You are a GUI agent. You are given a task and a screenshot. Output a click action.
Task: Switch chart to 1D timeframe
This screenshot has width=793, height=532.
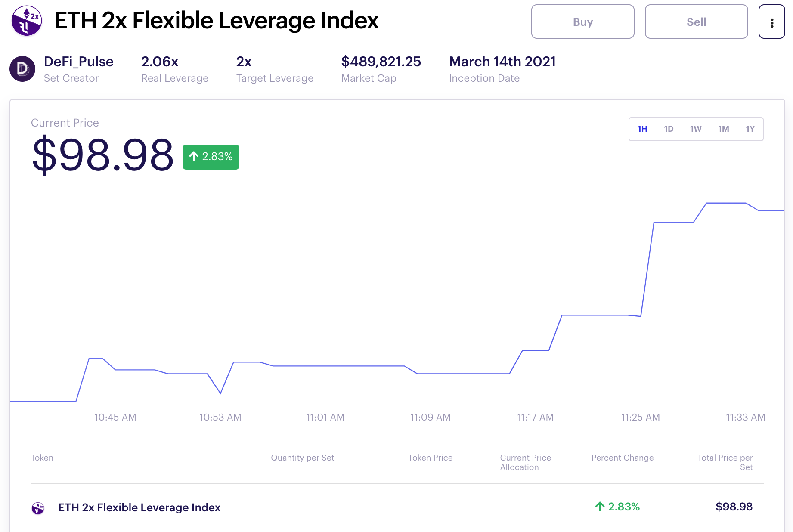tap(669, 129)
